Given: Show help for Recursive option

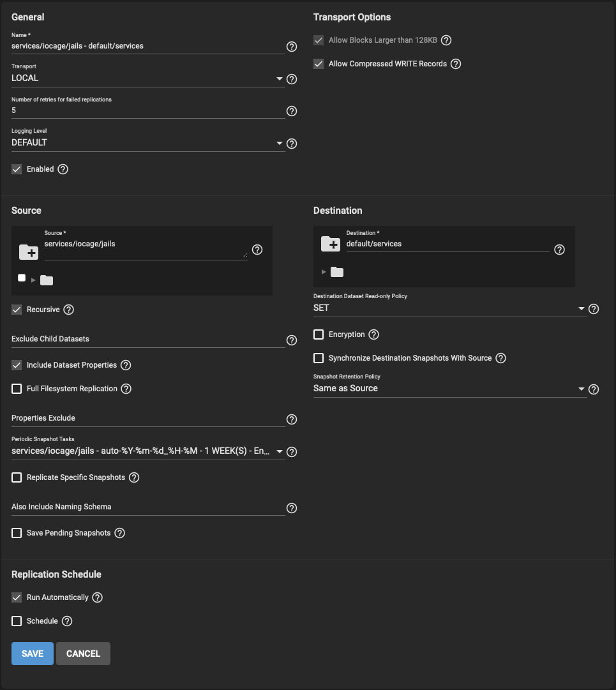Looking at the screenshot, I should tap(69, 310).
